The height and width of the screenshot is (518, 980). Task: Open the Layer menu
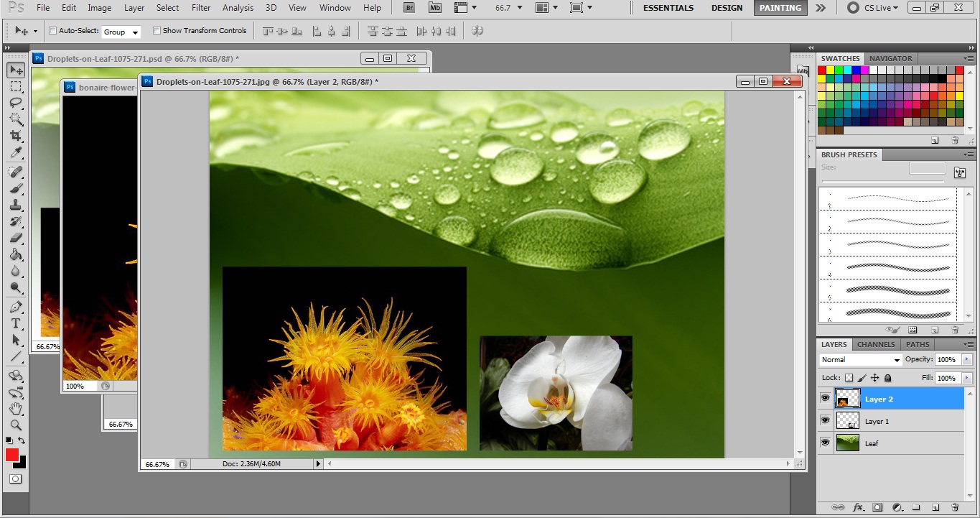click(134, 8)
